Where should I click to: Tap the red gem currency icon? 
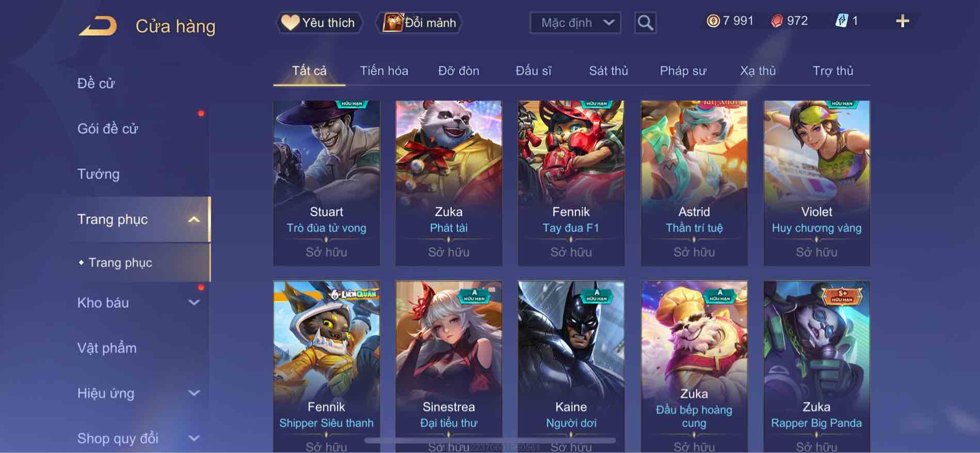point(777,21)
